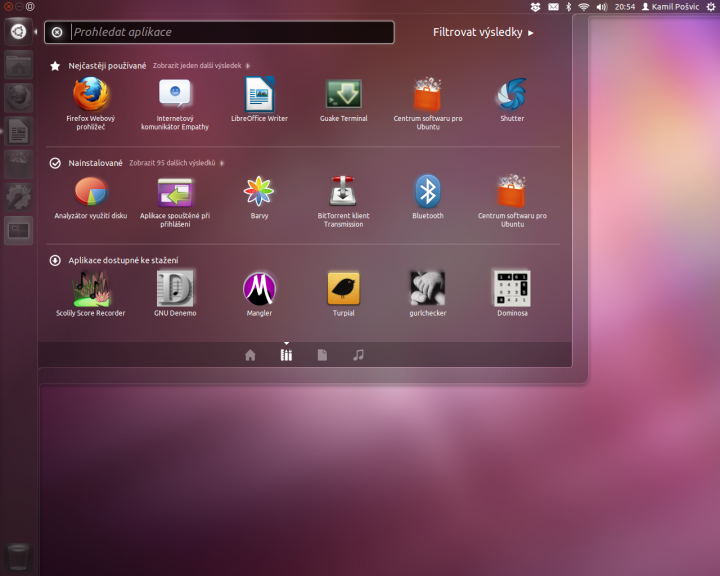The height and width of the screenshot is (576, 720).
Task: Switch to the Home lens
Action: pos(250,355)
